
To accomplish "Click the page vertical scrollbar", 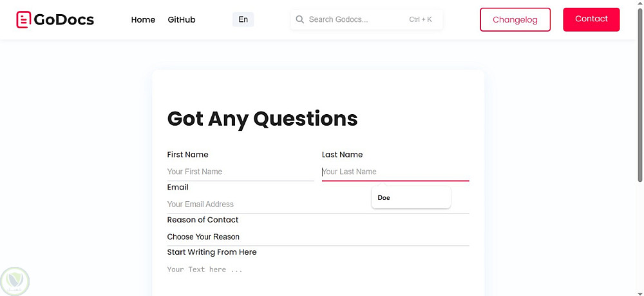I will [639, 97].
